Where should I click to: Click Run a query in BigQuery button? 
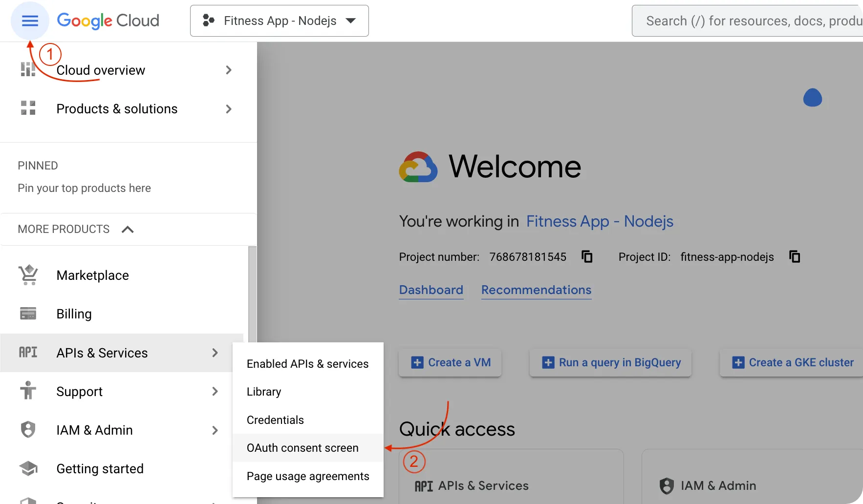[x=610, y=362]
